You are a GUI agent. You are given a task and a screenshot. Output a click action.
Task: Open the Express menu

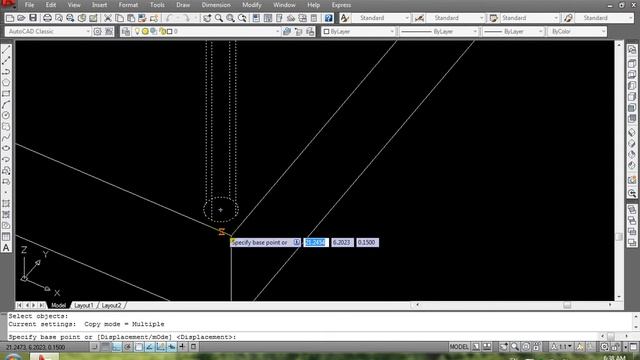point(341,5)
